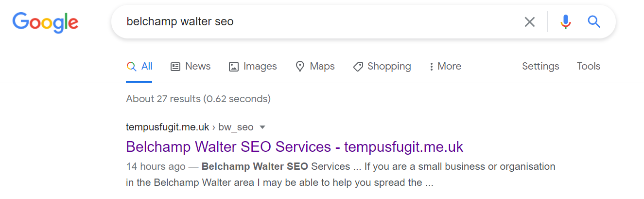
Task: Click the News tab newspaper icon
Action: (175, 67)
